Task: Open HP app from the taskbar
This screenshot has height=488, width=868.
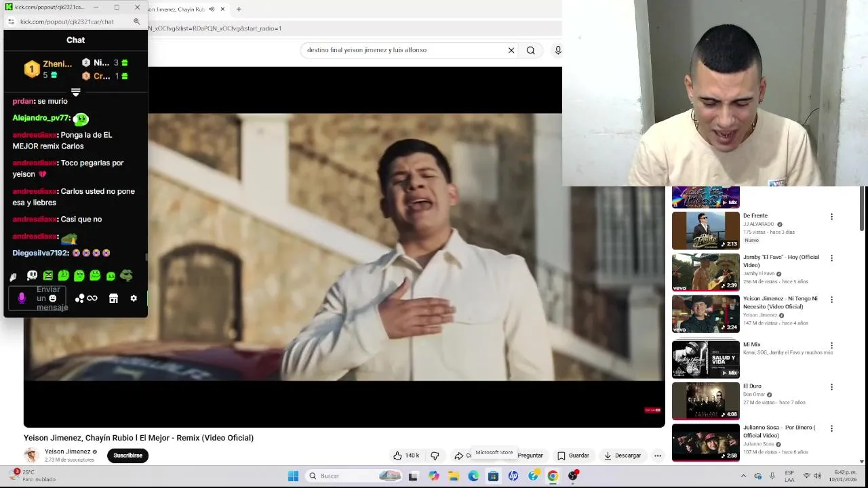Action: tap(513, 476)
